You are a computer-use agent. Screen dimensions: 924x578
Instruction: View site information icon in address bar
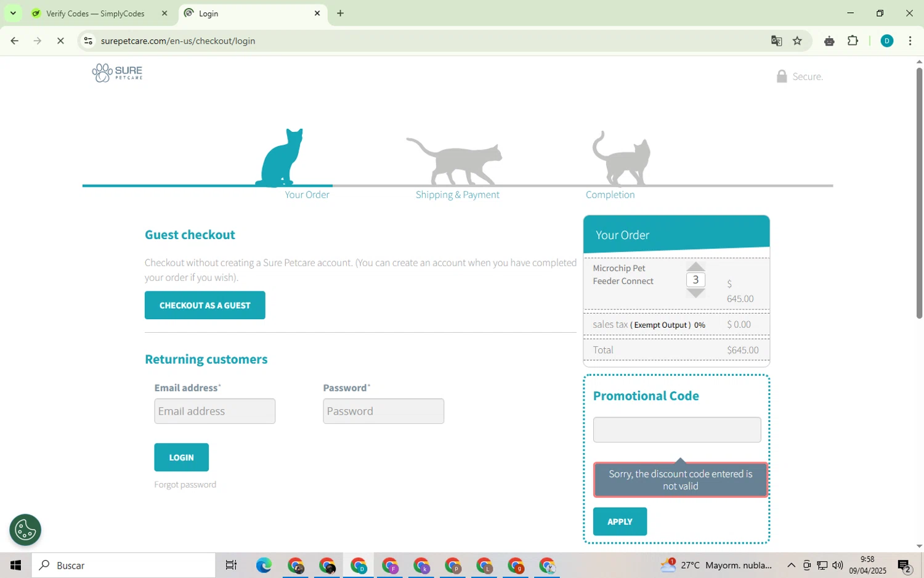[88, 41]
